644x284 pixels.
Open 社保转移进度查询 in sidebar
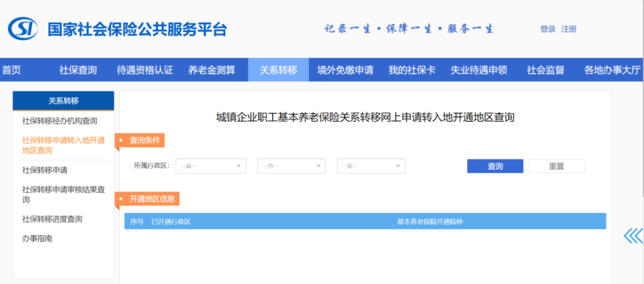click(x=52, y=219)
